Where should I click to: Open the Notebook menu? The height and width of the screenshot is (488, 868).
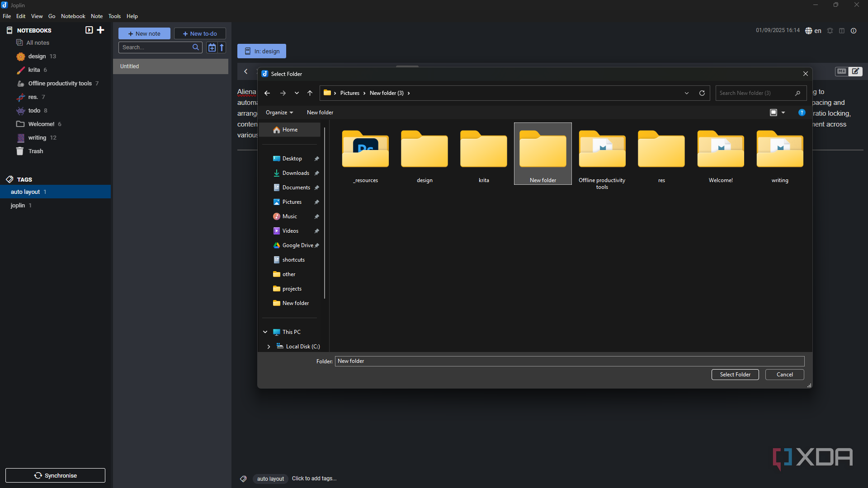click(x=73, y=16)
